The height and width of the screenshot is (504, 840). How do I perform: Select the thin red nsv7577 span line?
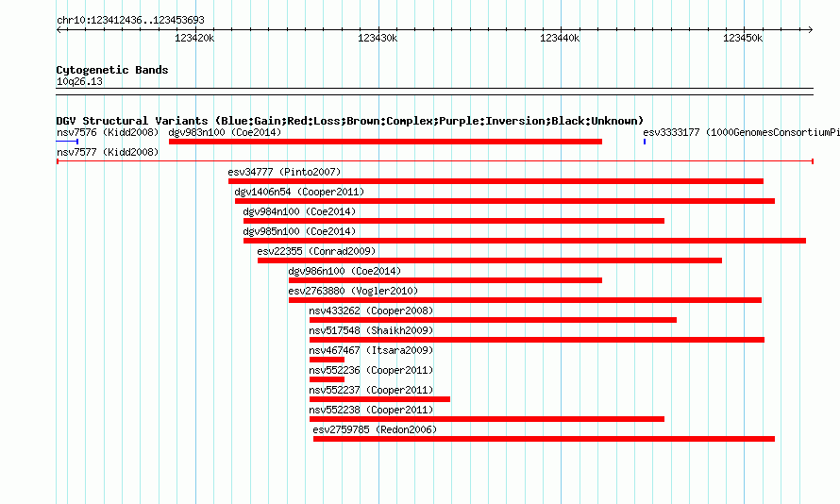point(435,161)
